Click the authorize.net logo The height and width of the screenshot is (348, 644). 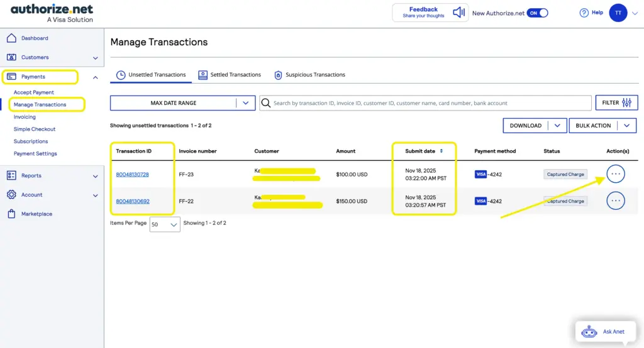pos(52,13)
